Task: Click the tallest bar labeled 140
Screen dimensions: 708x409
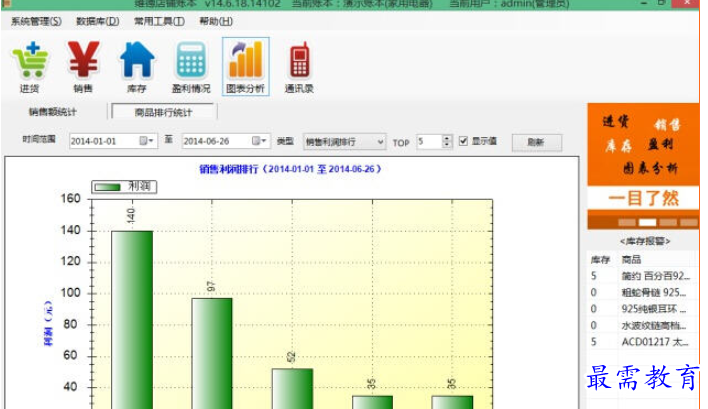Action: pos(131,320)
